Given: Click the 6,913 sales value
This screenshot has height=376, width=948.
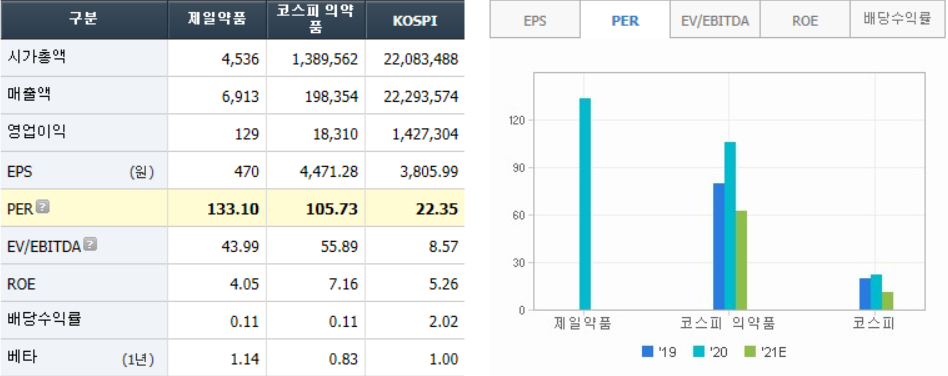Looking at the screenshot, I should click(241, 97).
